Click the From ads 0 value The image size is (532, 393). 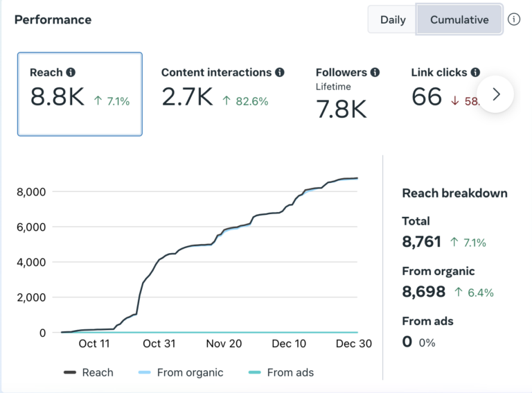(x=407, y=342)
